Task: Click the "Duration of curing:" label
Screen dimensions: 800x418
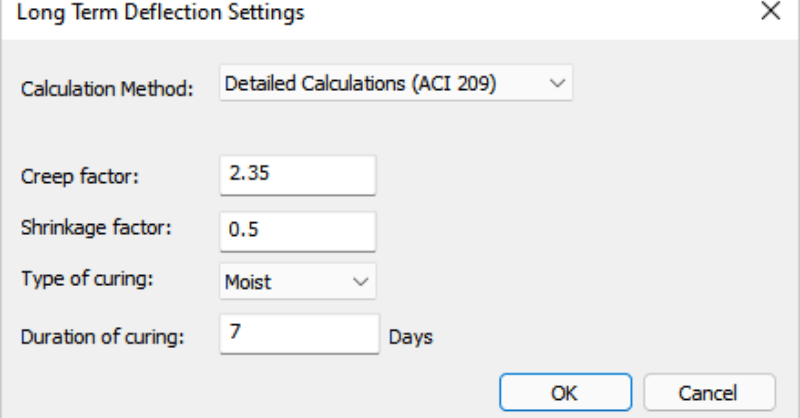Action: (103, 336)
